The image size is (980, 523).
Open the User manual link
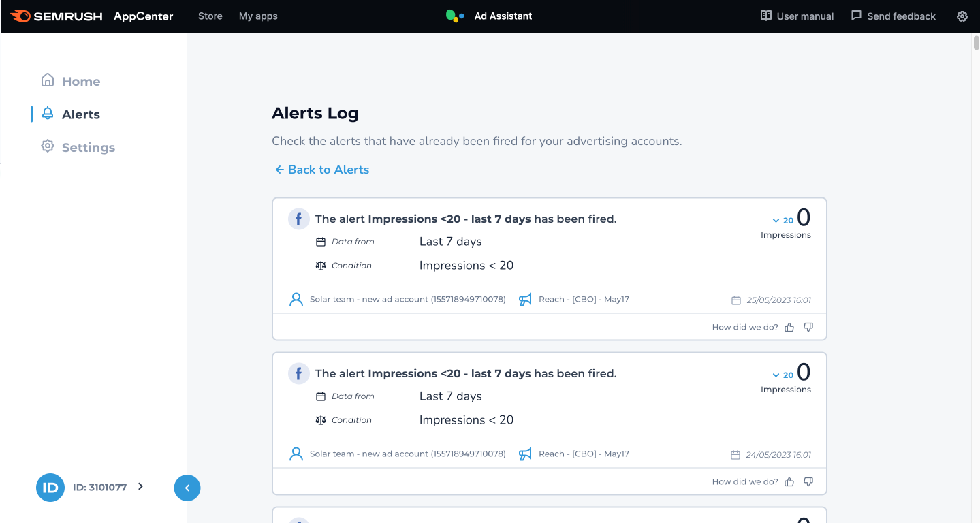pos(805,16)
